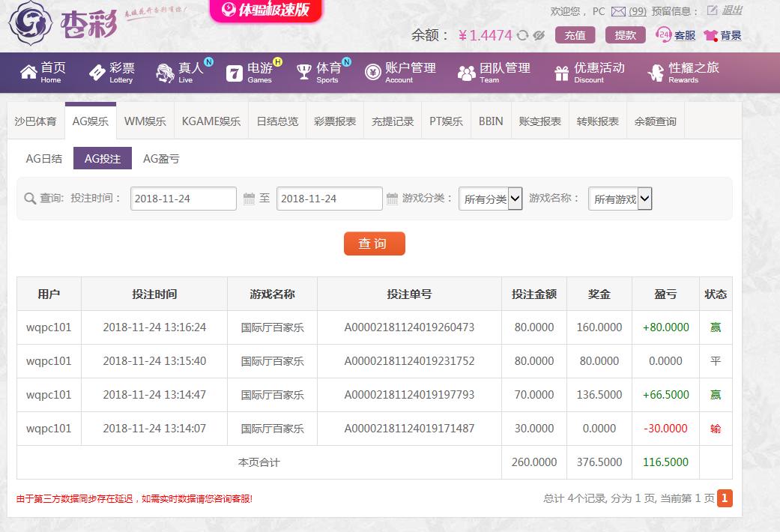780x532 pixels.
Task: Click bet number A00002181124019197793
Action: point(409,395)
